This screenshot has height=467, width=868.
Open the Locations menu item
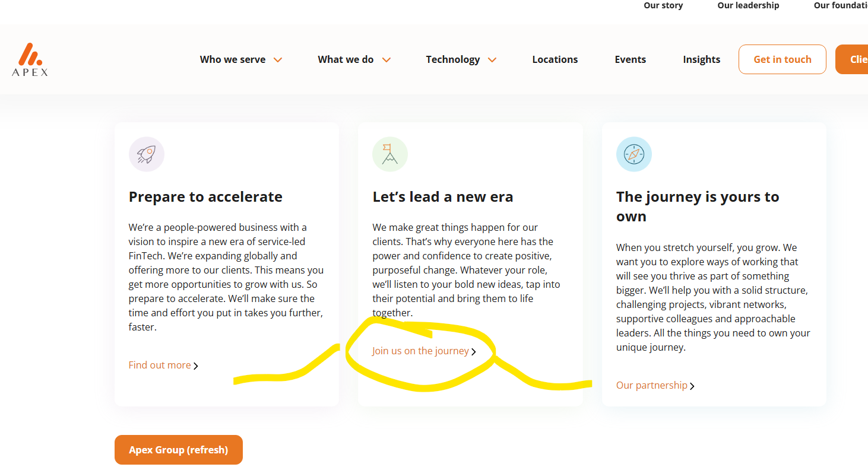click(555, 59)
